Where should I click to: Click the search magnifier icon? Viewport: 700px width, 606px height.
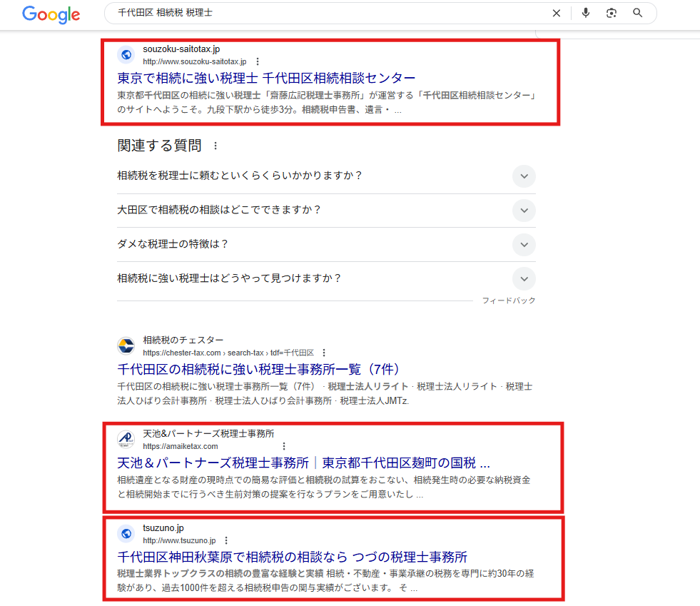637,13
